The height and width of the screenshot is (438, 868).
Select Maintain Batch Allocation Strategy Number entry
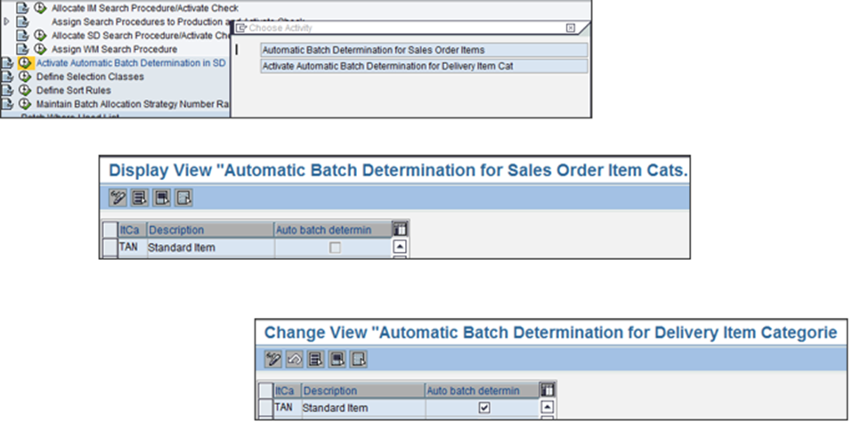(133, 104)
